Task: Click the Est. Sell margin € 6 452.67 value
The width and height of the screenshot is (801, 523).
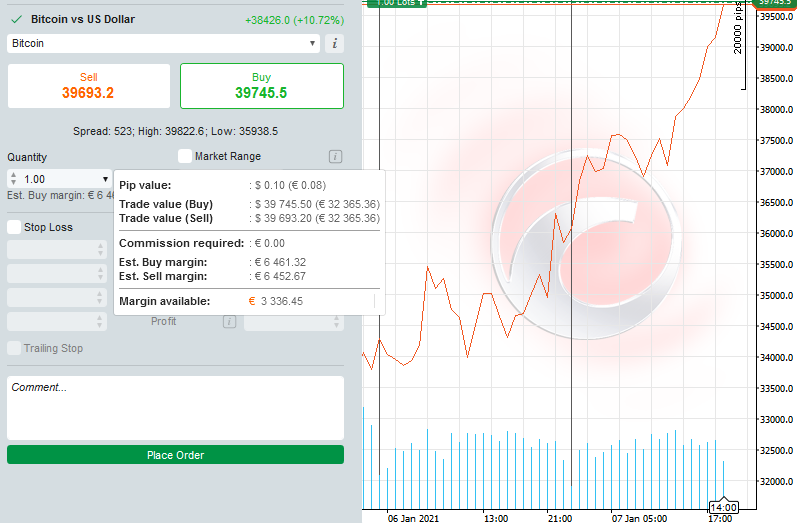Action: pos(280,276)
